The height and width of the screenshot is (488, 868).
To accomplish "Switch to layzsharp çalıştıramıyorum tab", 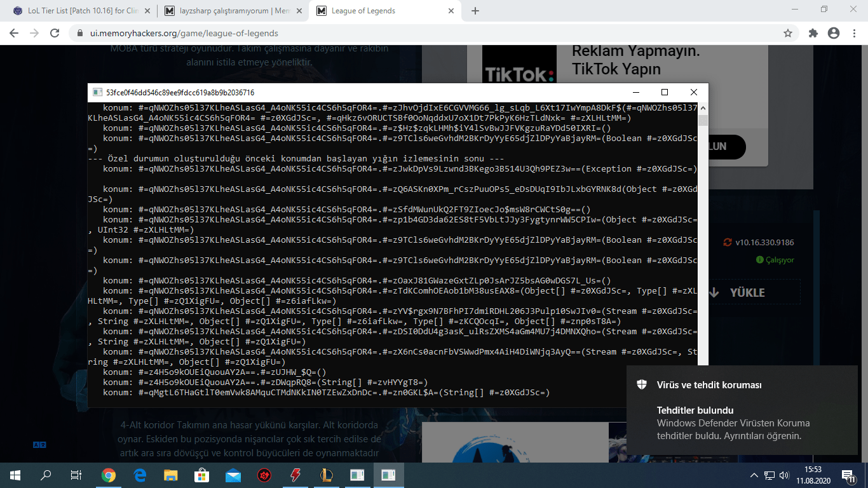I will 233,11.
